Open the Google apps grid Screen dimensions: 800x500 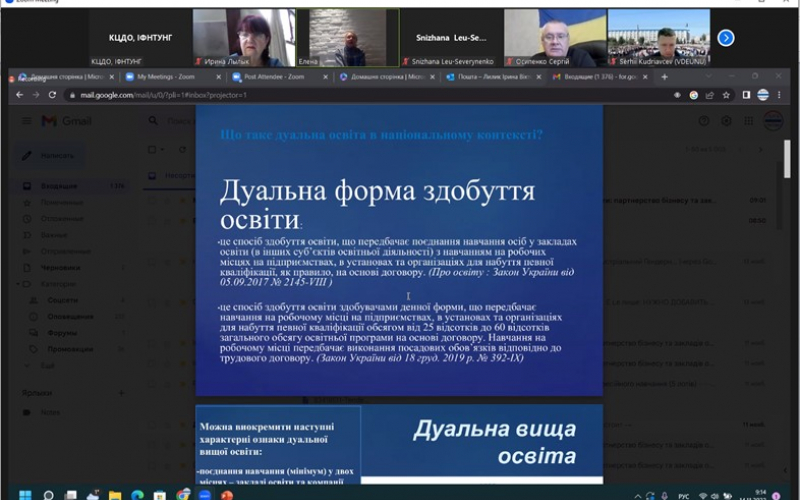[x=748, y=121]
